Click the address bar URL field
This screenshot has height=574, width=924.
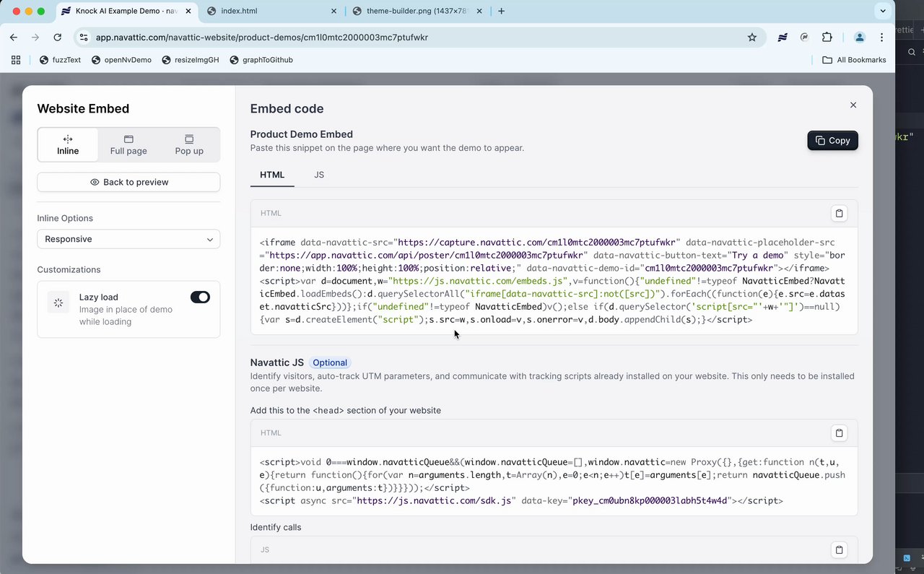coord(419,37)
